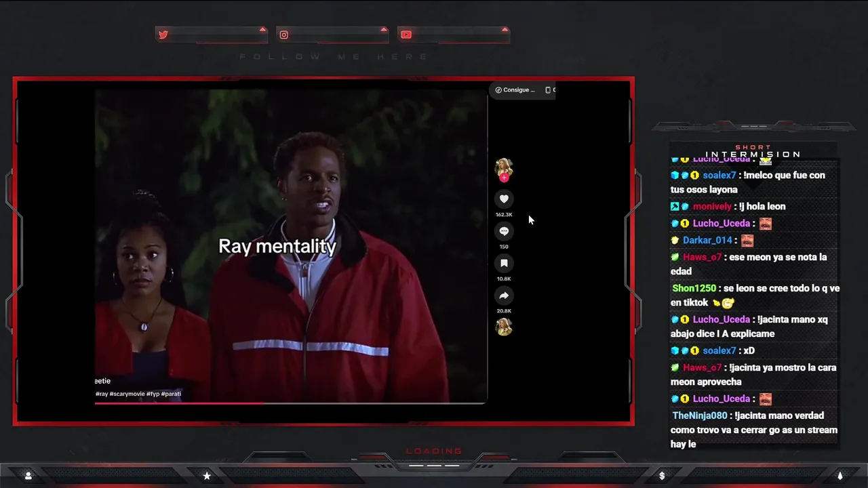Viewport: 868px width, 488px height.
Task: Click the Twitter bird icon in overlay
Action: [x=163, y=35]
